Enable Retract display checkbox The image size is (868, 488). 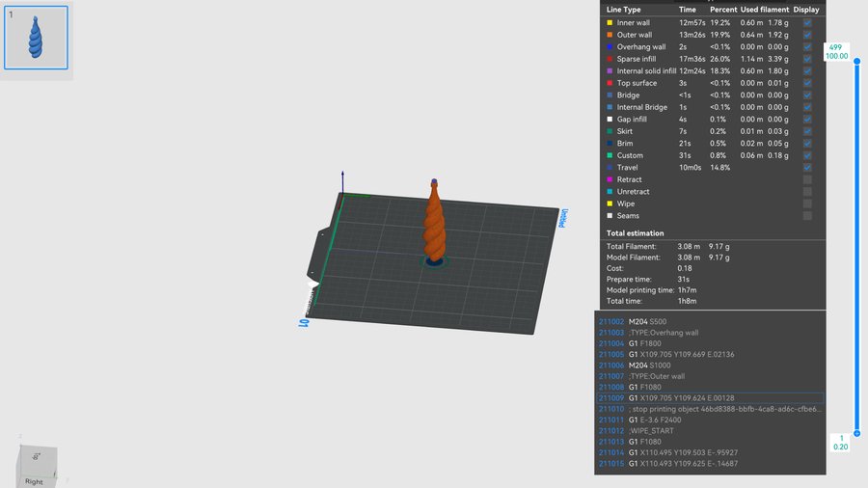pos(807,179)
